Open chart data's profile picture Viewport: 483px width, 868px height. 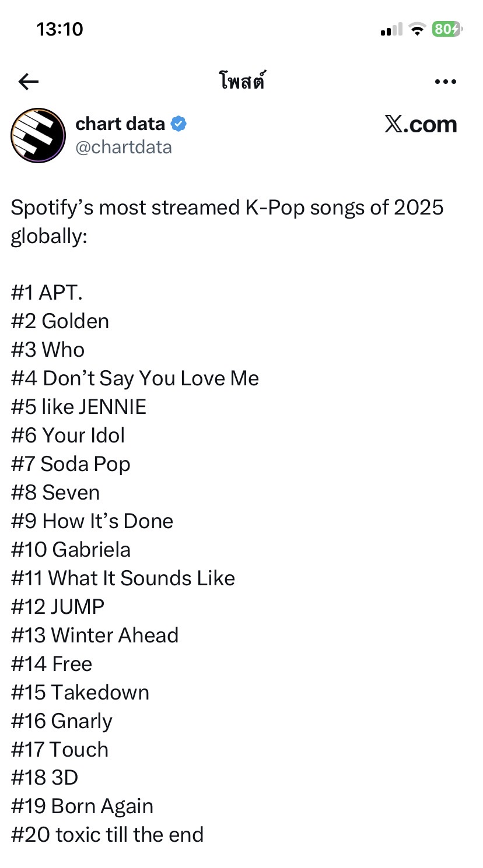pos(38,135)
